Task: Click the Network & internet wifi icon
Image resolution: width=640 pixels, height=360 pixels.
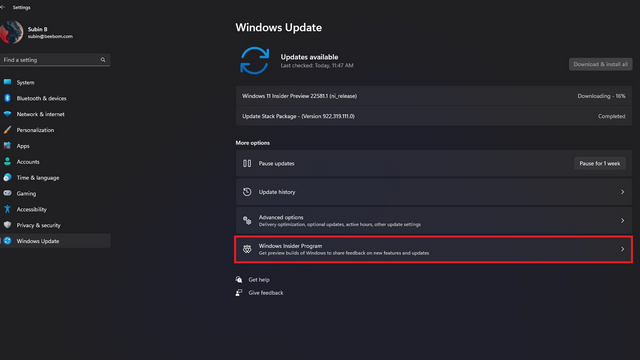Action: pyautogui.click(x=7, y=114)
